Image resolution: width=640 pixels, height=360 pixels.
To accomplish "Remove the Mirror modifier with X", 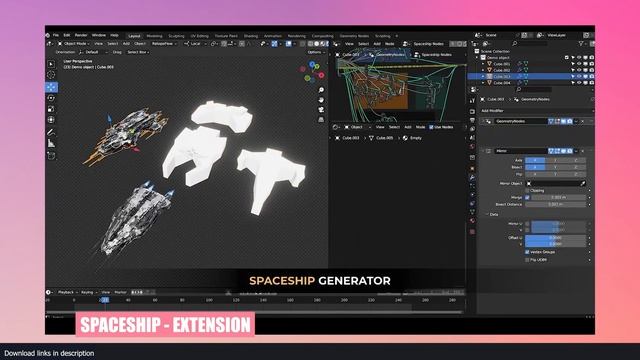I will pos(583,151).
